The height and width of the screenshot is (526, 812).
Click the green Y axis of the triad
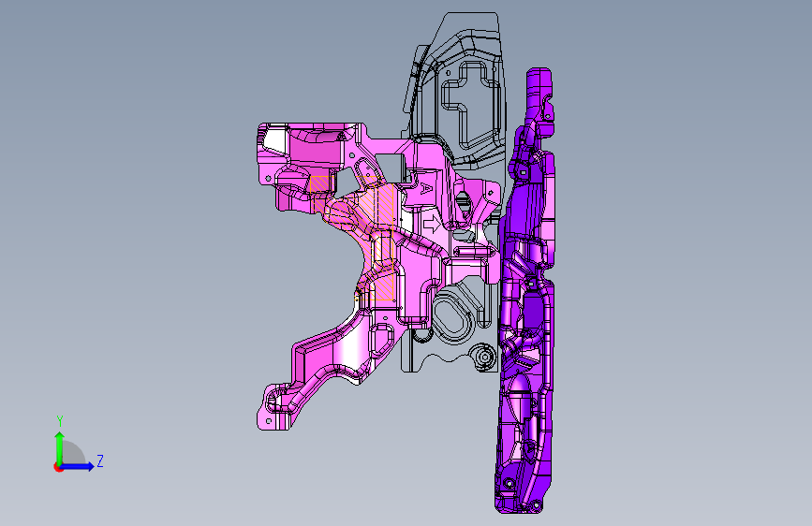pyautogui.click(x=60, y=448)
